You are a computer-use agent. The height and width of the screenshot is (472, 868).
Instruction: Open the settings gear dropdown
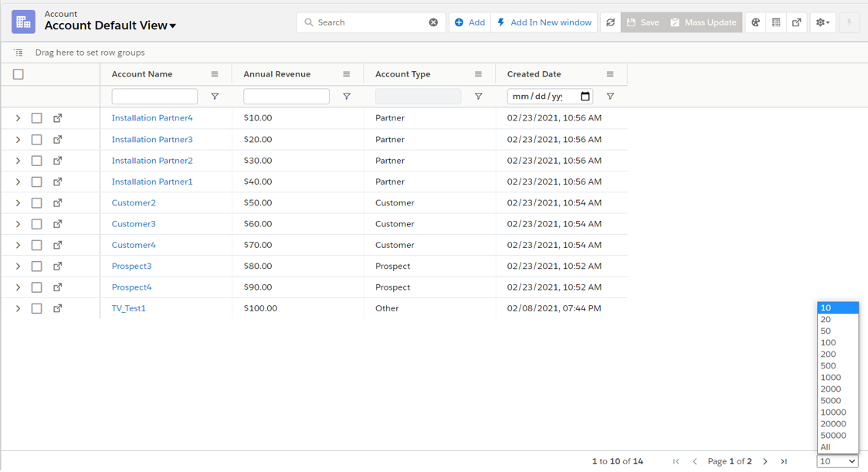822,22
